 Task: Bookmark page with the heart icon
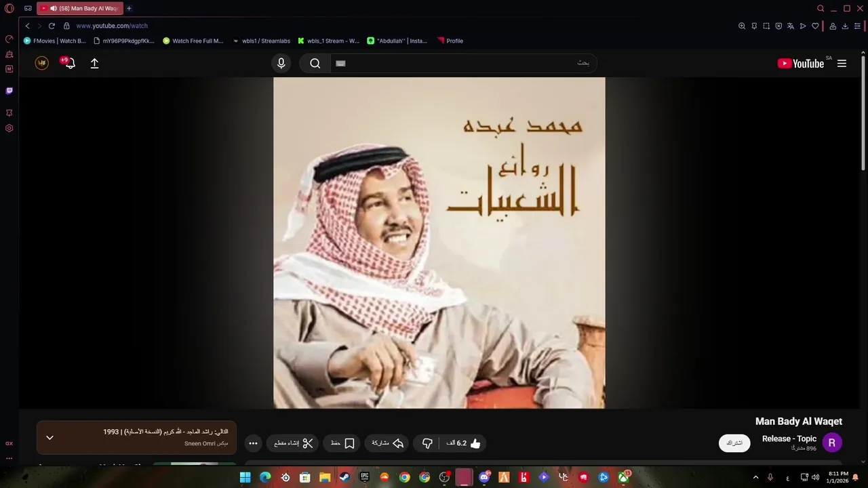tap(815, 26)
